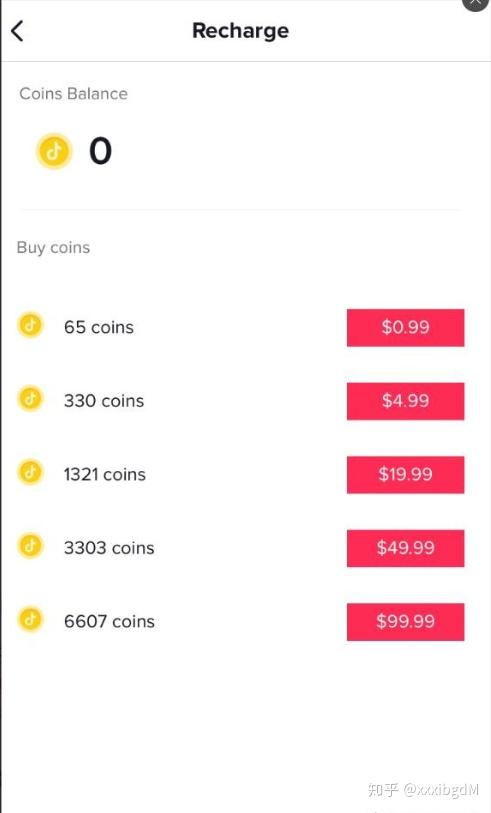Select the 65 coins label

(x=99, y=328)
